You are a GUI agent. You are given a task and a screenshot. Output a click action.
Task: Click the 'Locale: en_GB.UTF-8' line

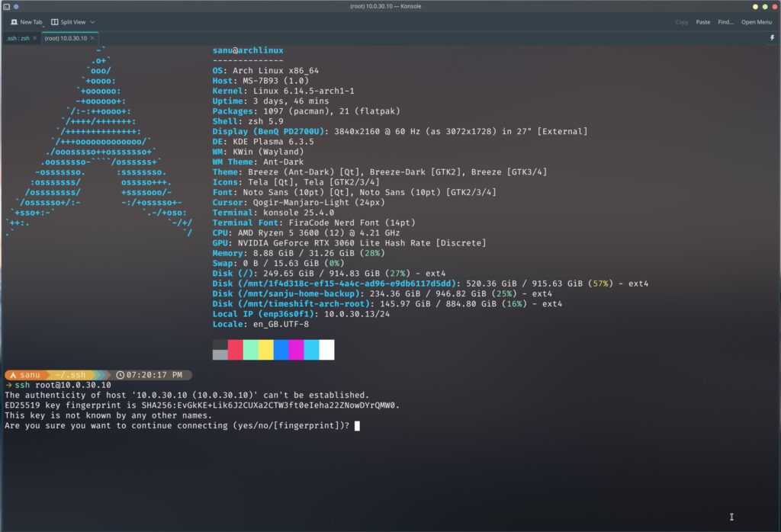coord(261,324)
